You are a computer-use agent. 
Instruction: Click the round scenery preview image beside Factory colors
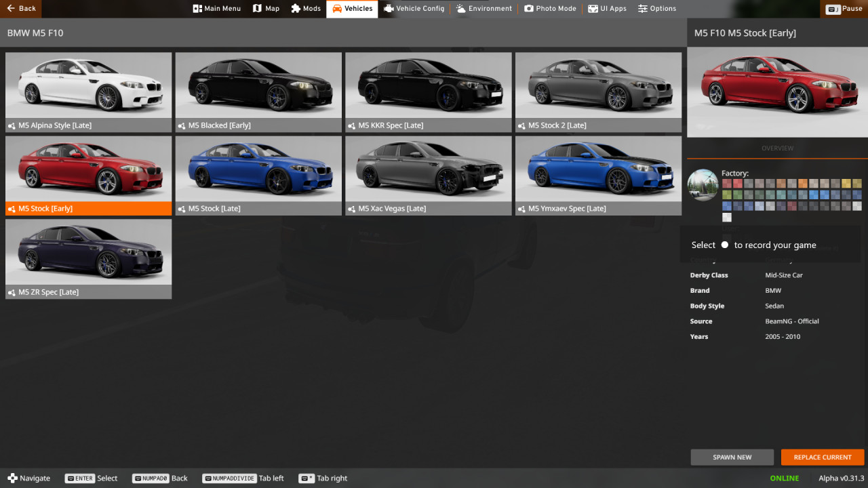(703, 185)
